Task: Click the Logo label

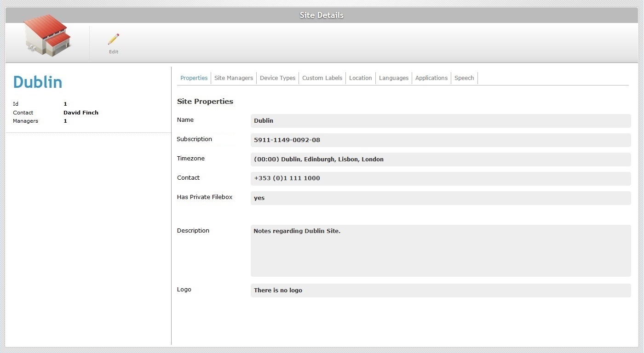Action: point(184,290)
